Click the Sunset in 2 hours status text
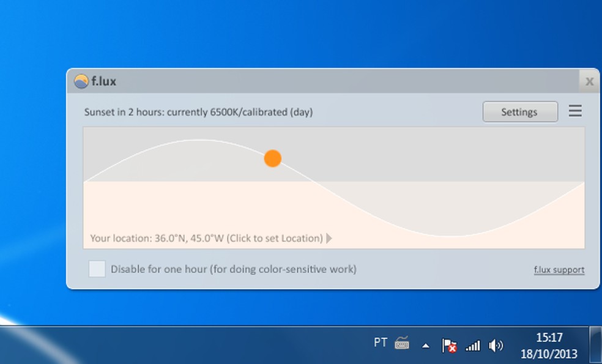Screen dimensions: 602x364 point(198,112)
